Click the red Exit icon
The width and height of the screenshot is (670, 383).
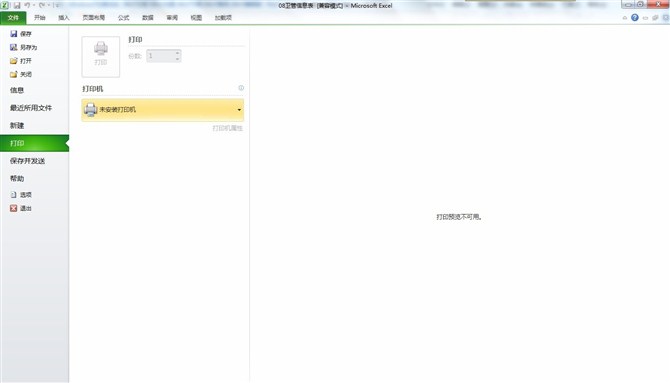pos(14,208)
